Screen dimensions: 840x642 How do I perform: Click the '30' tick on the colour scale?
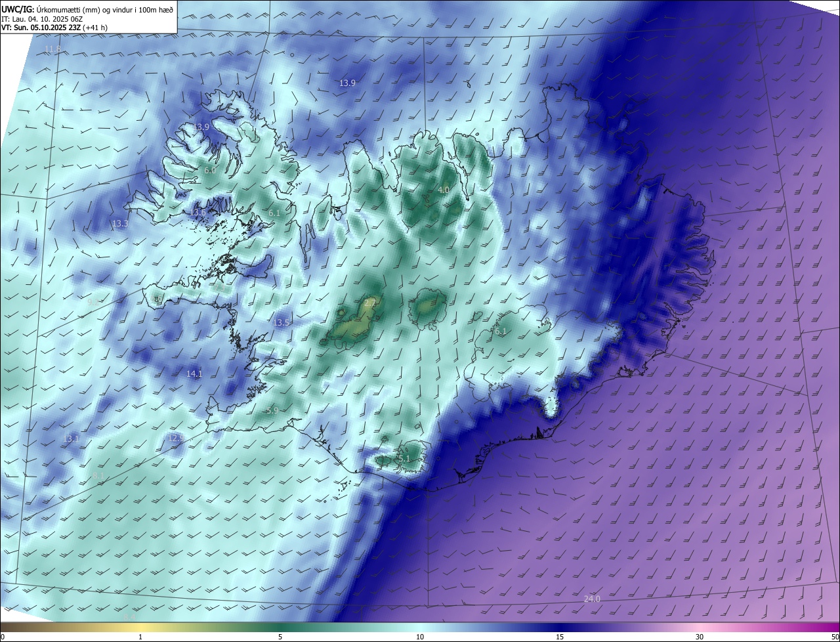tap(700, 637)
